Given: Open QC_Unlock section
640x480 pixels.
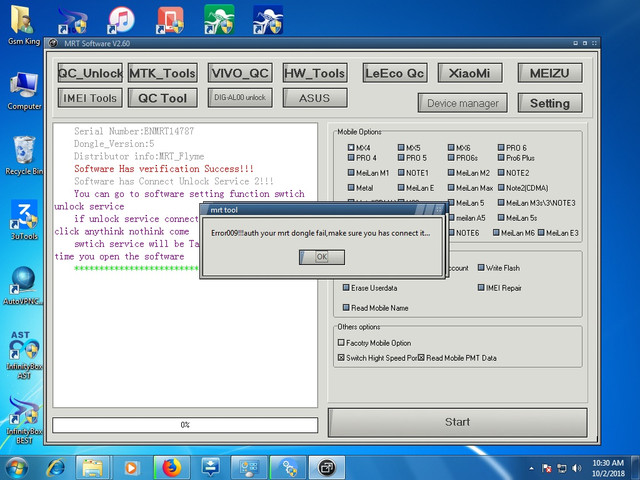Looking at the screenshot, I should pos(90,73).
